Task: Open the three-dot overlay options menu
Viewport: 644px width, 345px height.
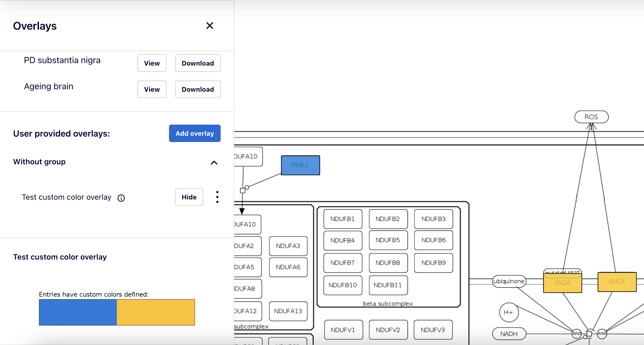Action: click(217, 197)
